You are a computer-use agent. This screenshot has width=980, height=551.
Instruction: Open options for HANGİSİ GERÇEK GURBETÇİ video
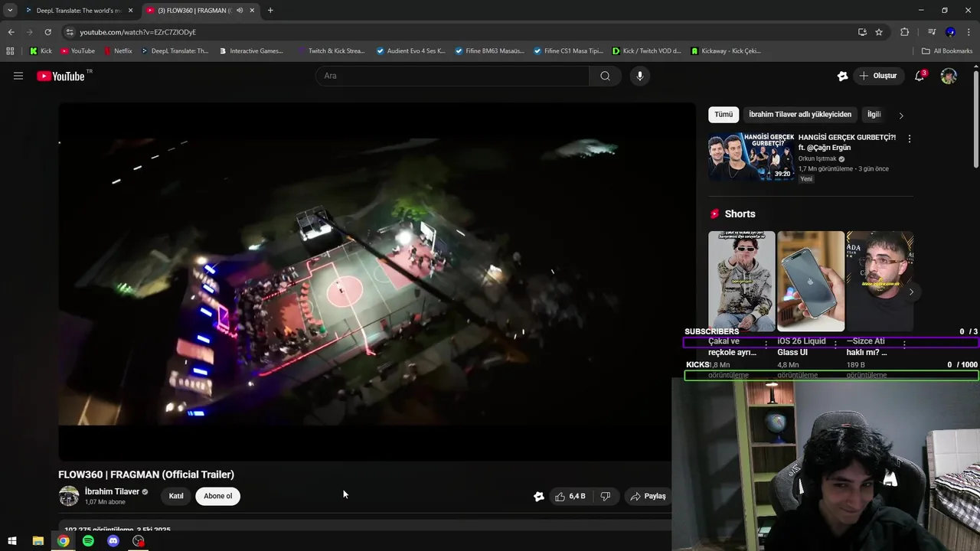pyautogui.click(x=909, y=139)
